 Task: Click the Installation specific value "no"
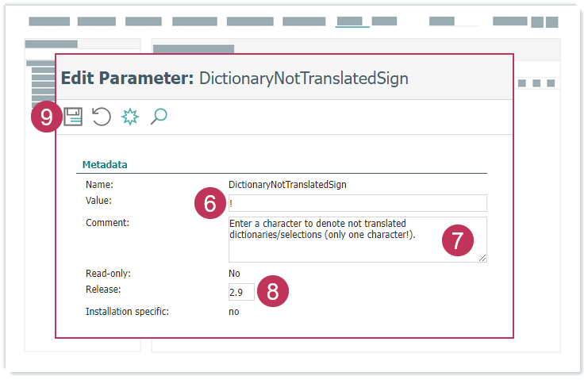click(x=234, y=312)
